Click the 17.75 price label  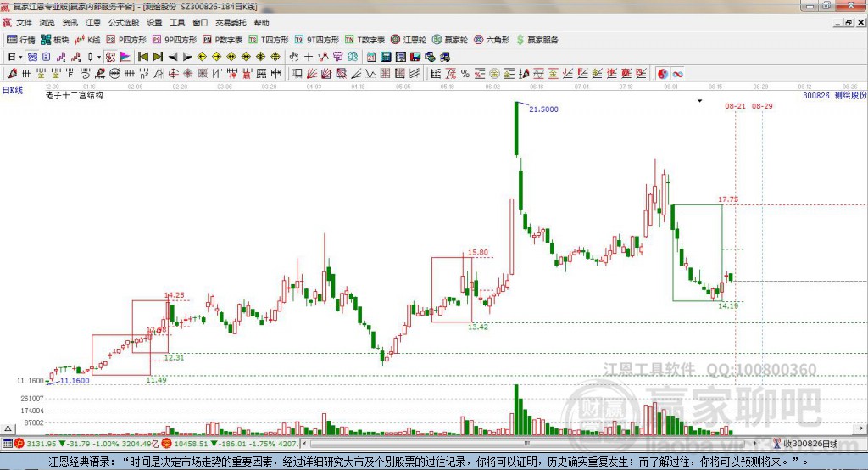pyautogui.click(x=728, y=199)
